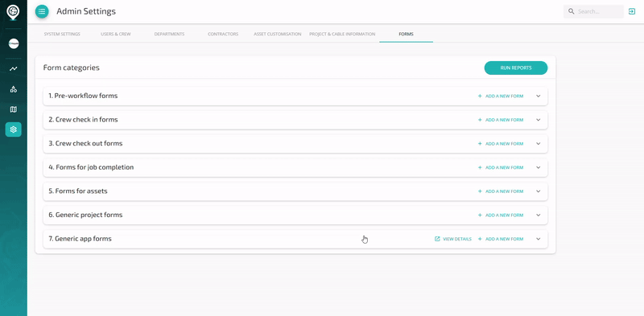This screenshot has width=644, height=316.
Task: Add a new form to Crew check in
Action: click(x=501, y=120)
